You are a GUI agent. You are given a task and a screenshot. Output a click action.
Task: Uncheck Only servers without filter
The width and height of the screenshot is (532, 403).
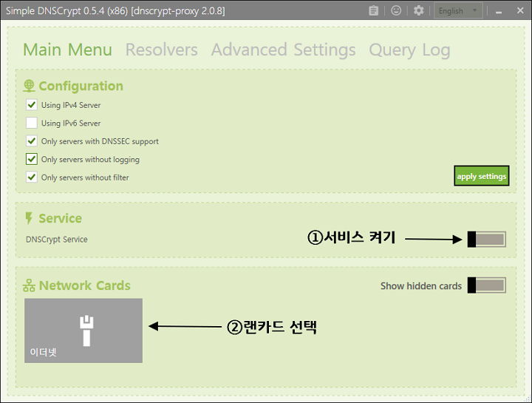click(32, 177)
